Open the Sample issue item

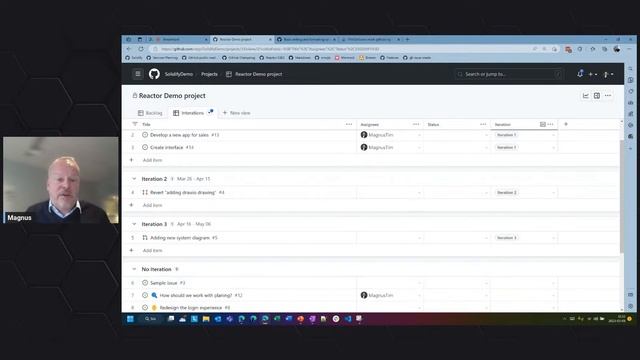(163, 283)
